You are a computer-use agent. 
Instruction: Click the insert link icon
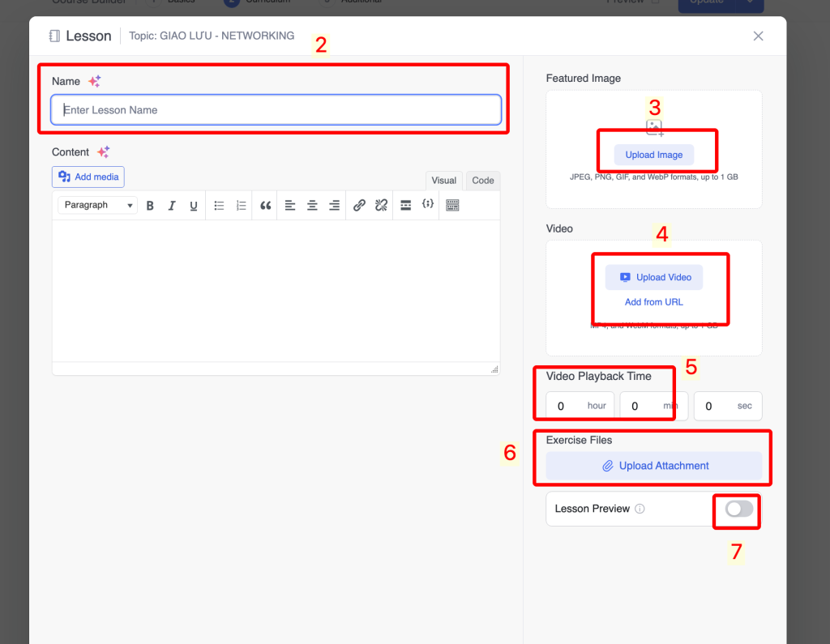tap(359, 206)
